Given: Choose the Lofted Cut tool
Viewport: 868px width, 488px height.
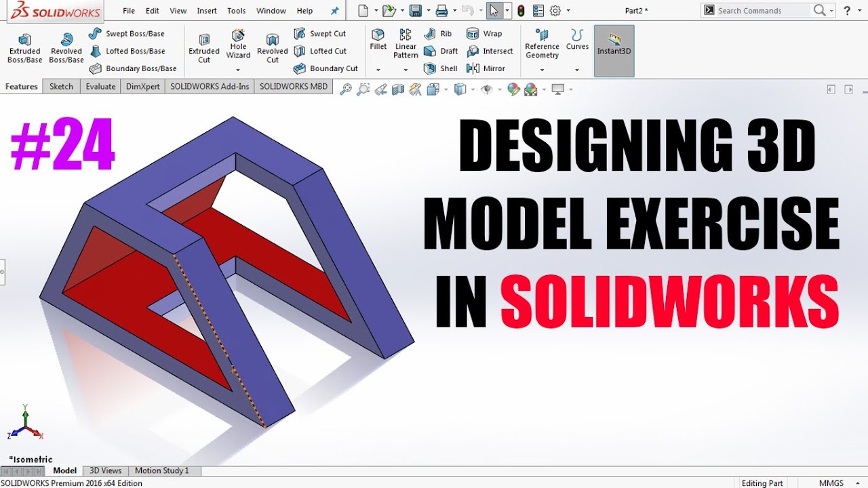Looking at the screenshot, I should [x=320, y=51].
